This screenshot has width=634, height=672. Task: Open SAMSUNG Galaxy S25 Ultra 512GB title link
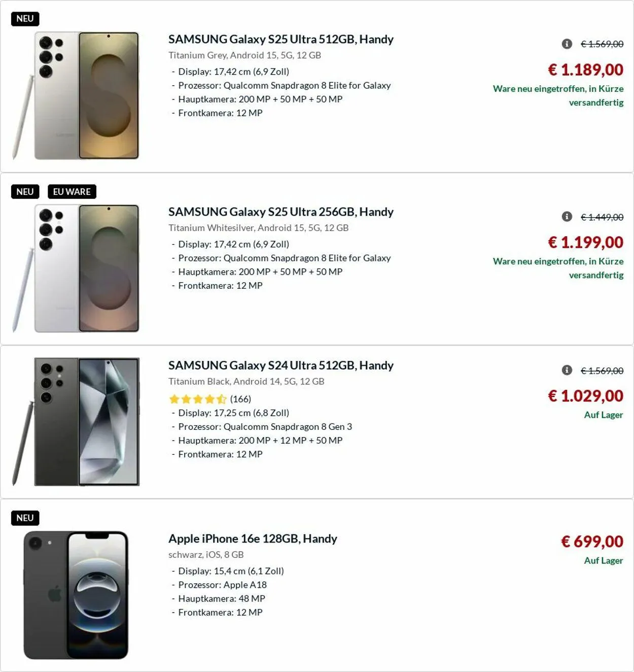click(x=280, y=39)
